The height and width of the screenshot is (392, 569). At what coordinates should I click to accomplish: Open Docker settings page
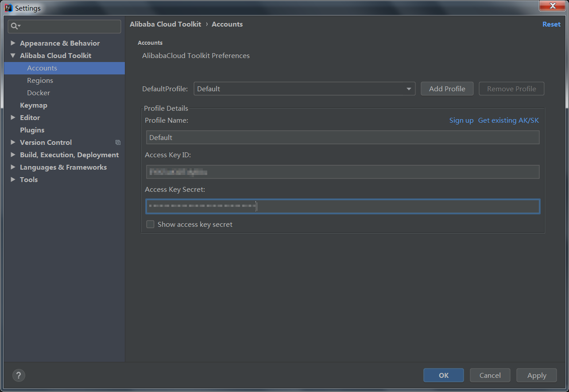click(x=39, y=93)
